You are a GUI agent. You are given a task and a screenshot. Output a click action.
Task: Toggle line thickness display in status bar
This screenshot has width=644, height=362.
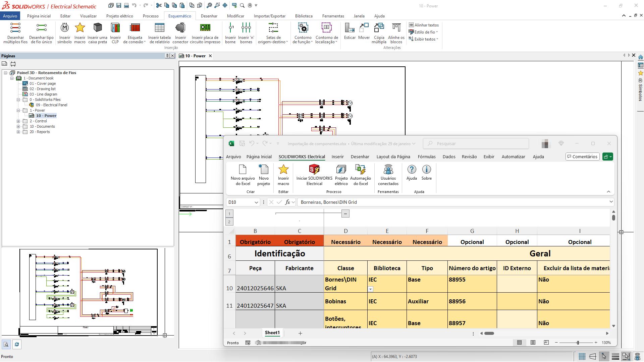tap(615, 356)
